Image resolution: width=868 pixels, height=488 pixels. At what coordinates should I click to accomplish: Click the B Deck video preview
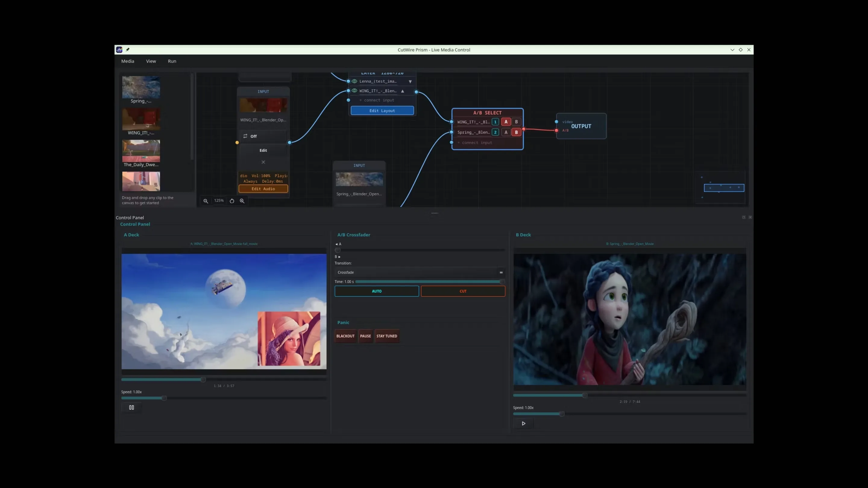(x=630, y=319)
